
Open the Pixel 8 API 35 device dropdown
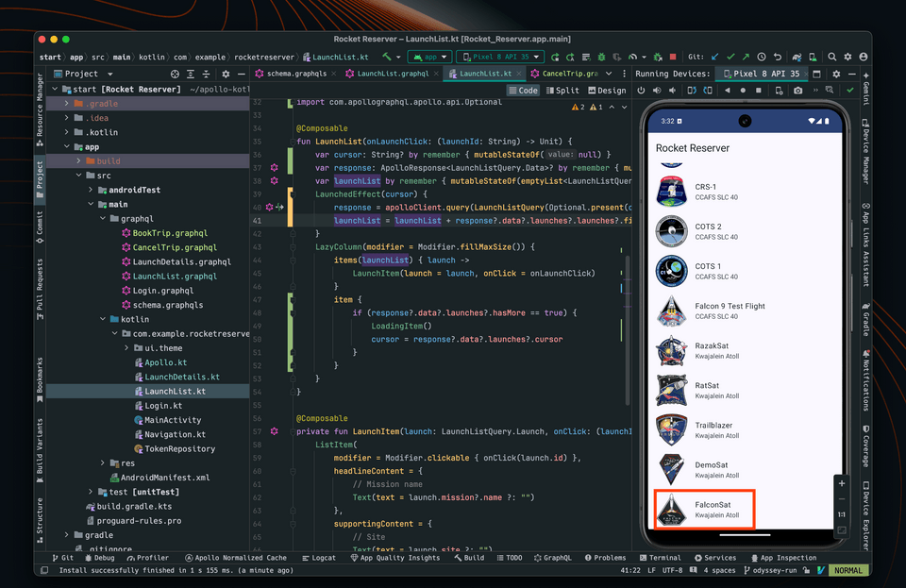click(x=500, y=57)
